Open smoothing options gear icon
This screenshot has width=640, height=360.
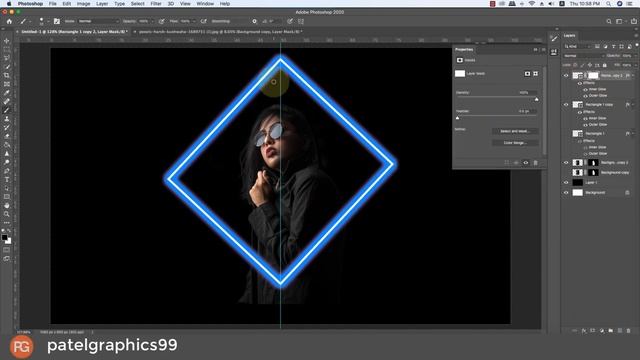click(254, 21)
